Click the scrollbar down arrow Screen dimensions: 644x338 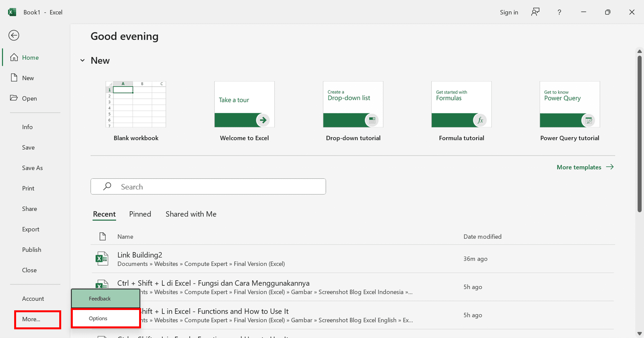[x=639, y=333]
